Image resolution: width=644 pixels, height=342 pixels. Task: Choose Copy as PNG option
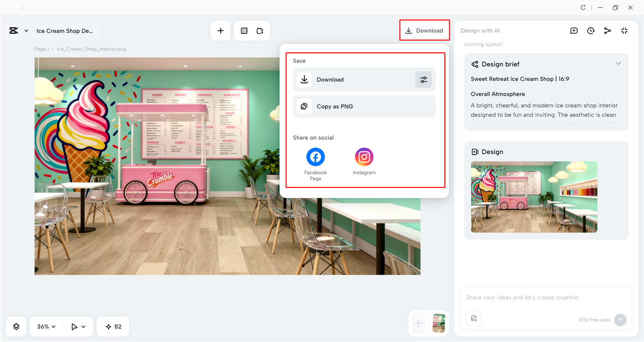364,106
